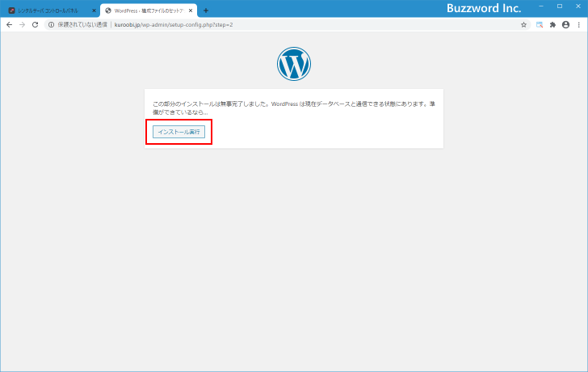Viewport: 588px width, 372px height.
Task: Click the extension icon beside the bookmark star
Action: tap(540, 25)
